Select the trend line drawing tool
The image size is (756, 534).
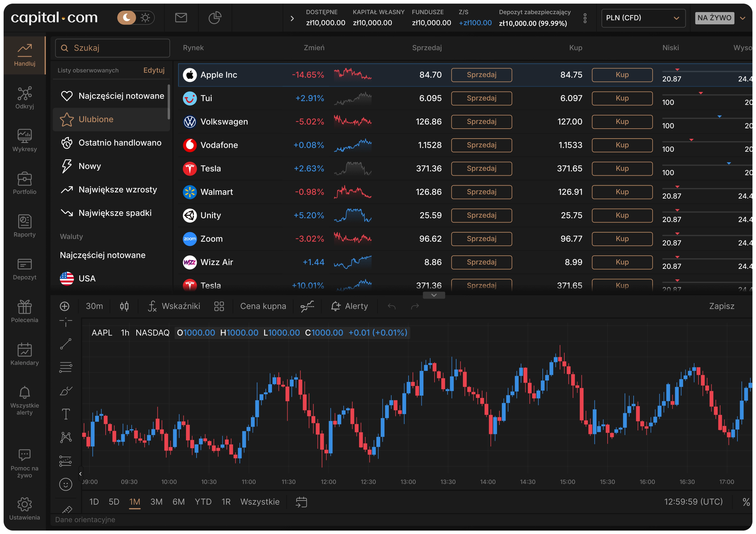(66, 344)
